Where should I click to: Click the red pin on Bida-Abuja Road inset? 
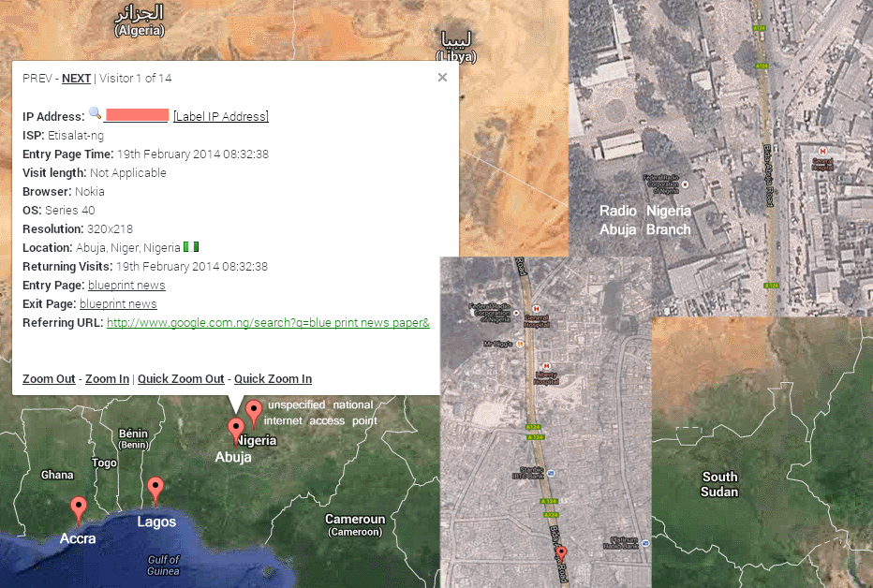pyautogui.click(x=561, y=554)
